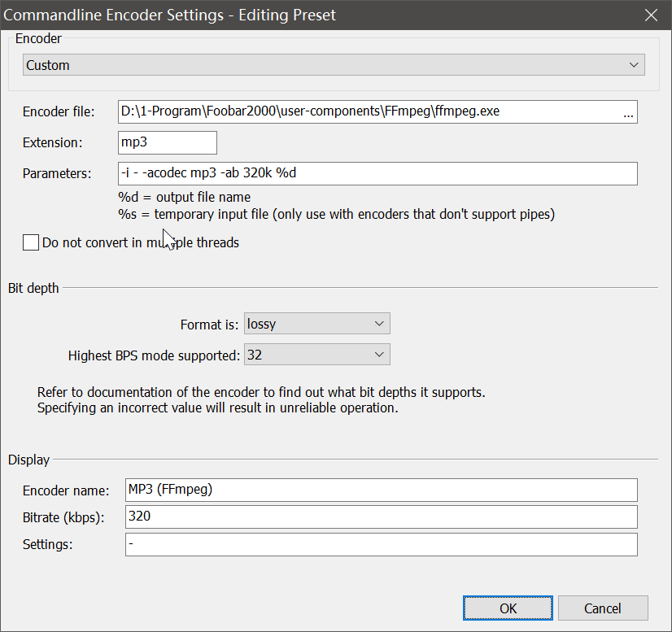
Task: Close the Commandline Encoder Settings dialog with X
Action: point(651,15)
